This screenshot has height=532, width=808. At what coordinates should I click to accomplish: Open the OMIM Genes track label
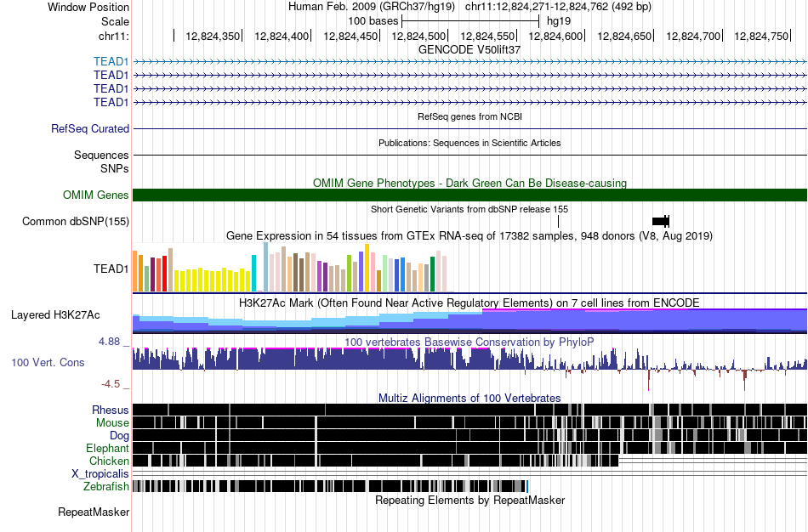tap(96, 195)
